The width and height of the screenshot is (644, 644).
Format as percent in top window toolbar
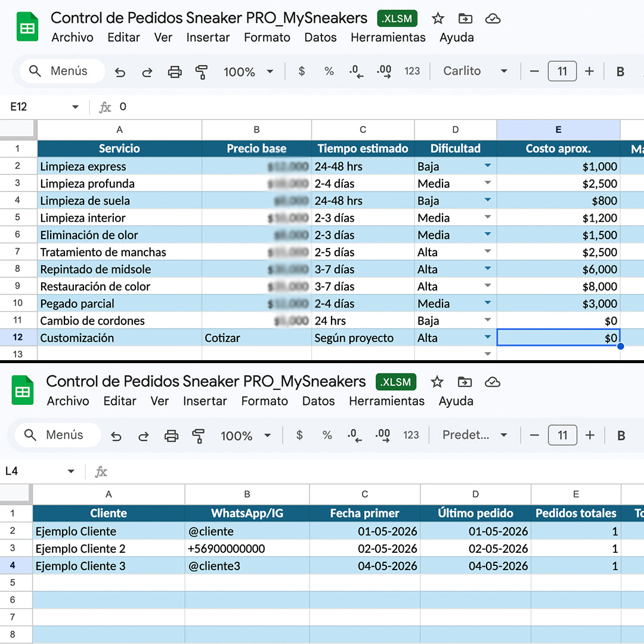(329, 71)
